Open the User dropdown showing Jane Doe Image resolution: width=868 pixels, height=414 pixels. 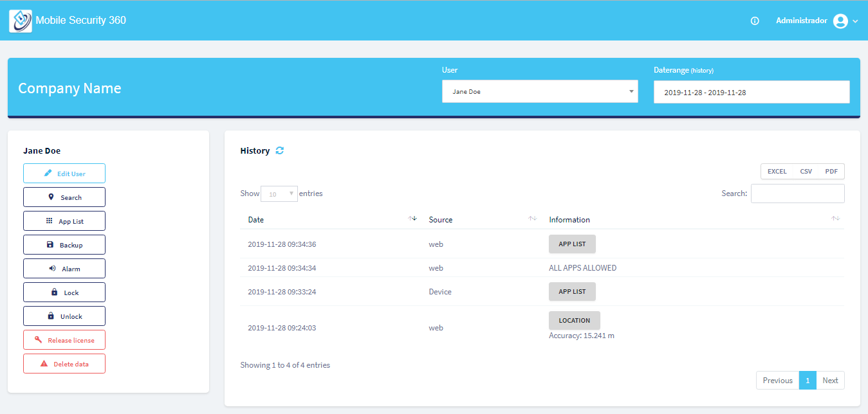(539, 92)
